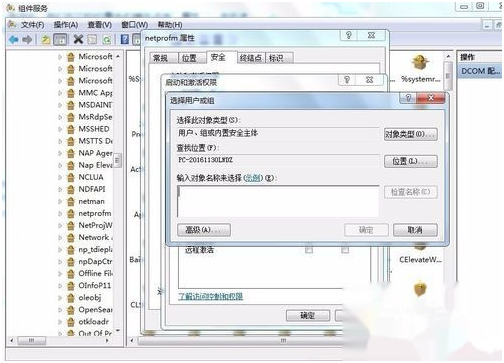Expand the MSDAINITIALIZE tree node arrow
This screenshot has height=363, width=504.
pyautogui.click(x=60, y=105)
